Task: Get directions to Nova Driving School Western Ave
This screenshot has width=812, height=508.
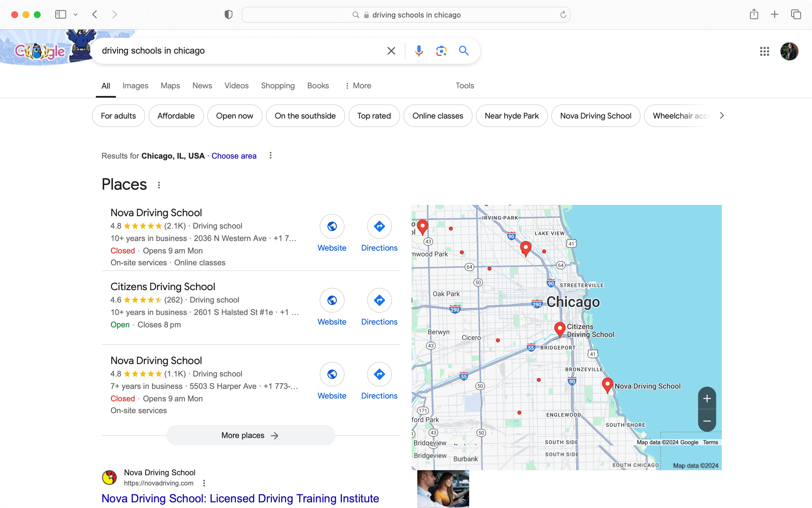Action: (x=379, y=233)
